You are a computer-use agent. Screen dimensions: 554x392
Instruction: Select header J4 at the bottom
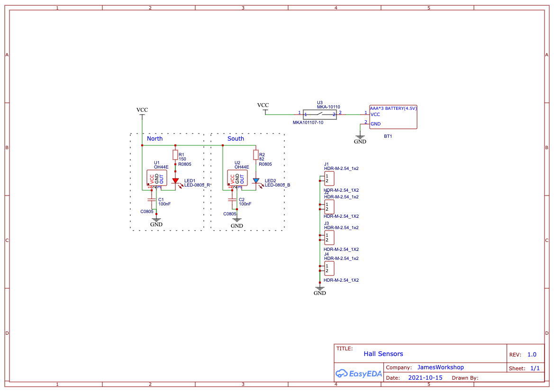pos(329,268)
